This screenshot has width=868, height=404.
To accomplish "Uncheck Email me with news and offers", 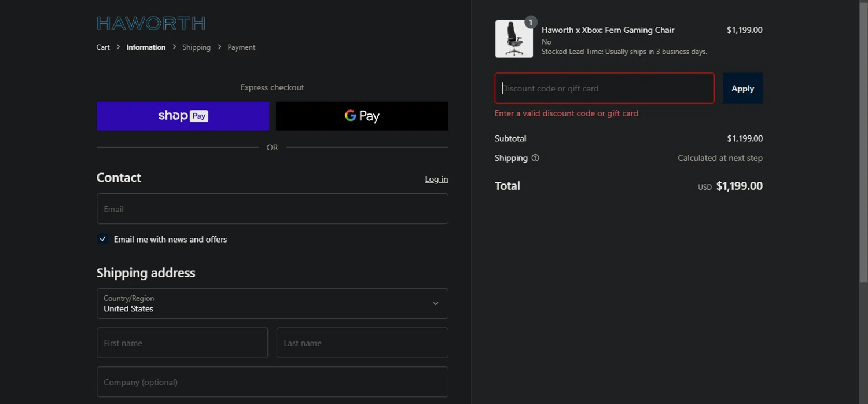I will pos(102,239).
